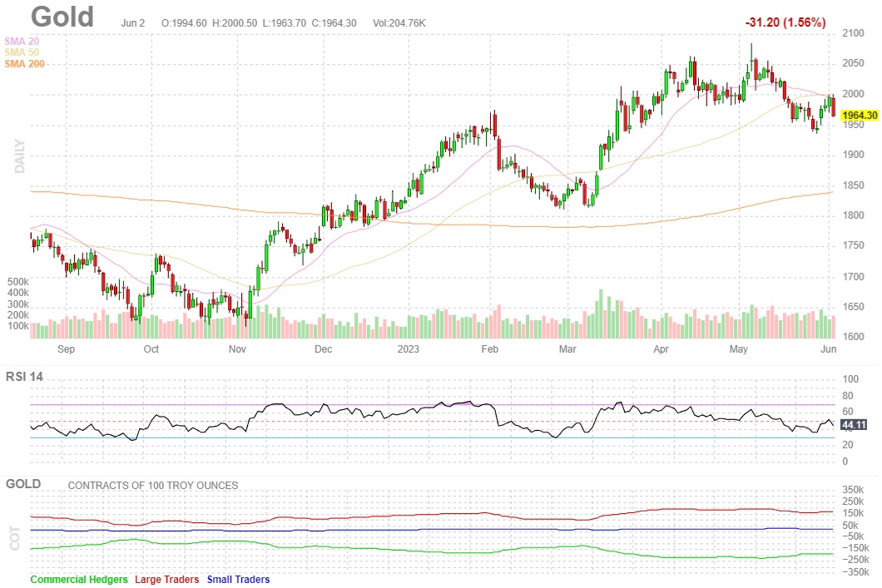Viewport: 882px width, 588px height.
Task: Click the yellow 1964.30 current price tag
Action: tap(860, 116)
